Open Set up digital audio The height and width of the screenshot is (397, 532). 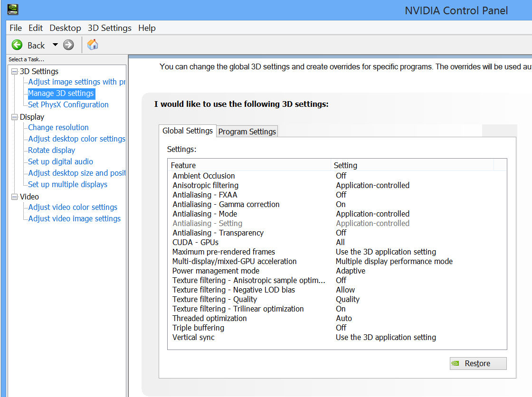pyautogui.click(x=60, y=161)
